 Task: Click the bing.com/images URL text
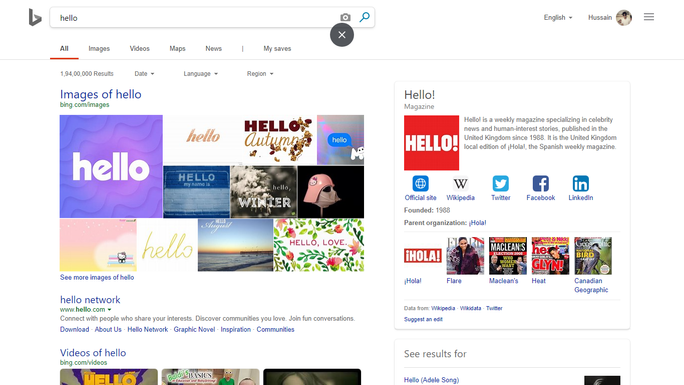85,105
